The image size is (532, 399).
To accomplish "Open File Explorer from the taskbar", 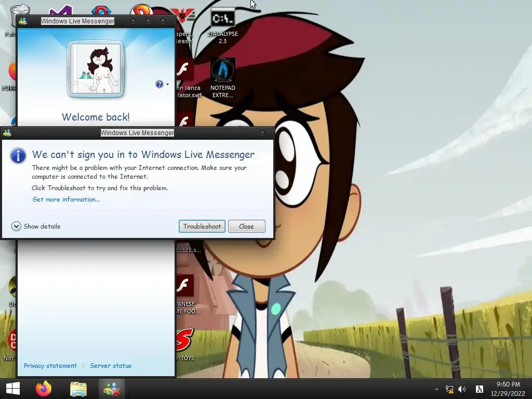I will point(78,389).
